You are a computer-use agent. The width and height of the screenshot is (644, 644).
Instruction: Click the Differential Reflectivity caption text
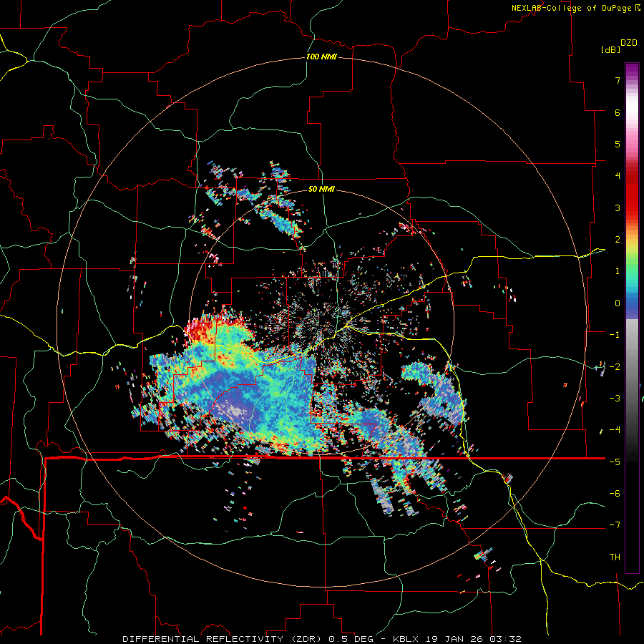point(321,639)
